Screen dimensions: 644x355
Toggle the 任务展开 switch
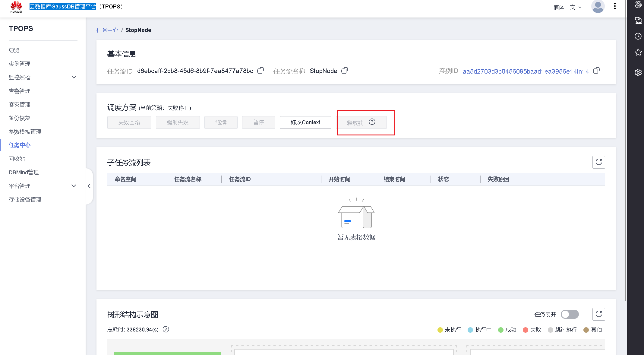coord(570,314)
